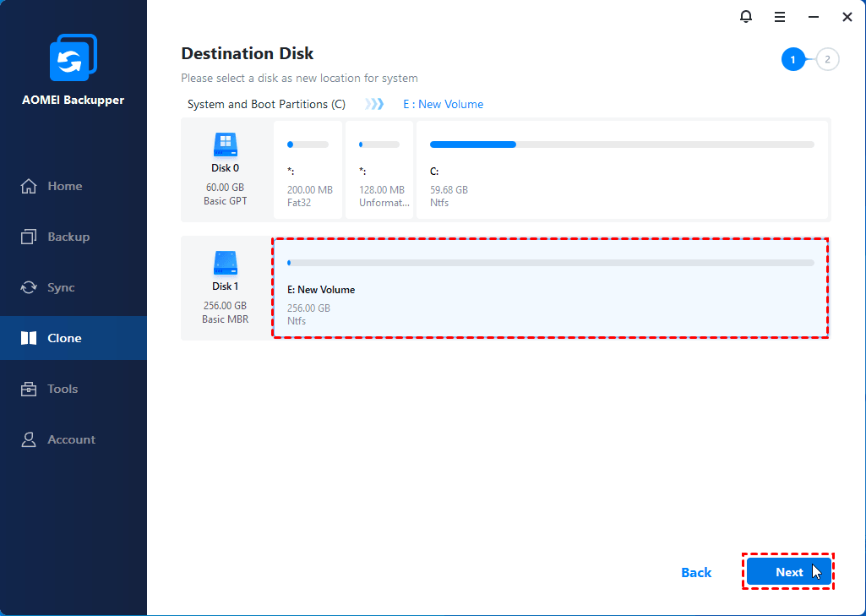This screenshot has width=866, height=616.
Task: Click the E : New Volume destination link
Action: pyautogui.click(x=443, y=105)
